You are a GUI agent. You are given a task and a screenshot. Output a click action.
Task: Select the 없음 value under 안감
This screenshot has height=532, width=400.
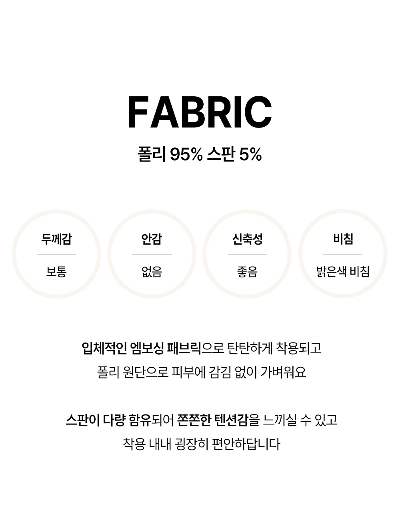(152, 272)
